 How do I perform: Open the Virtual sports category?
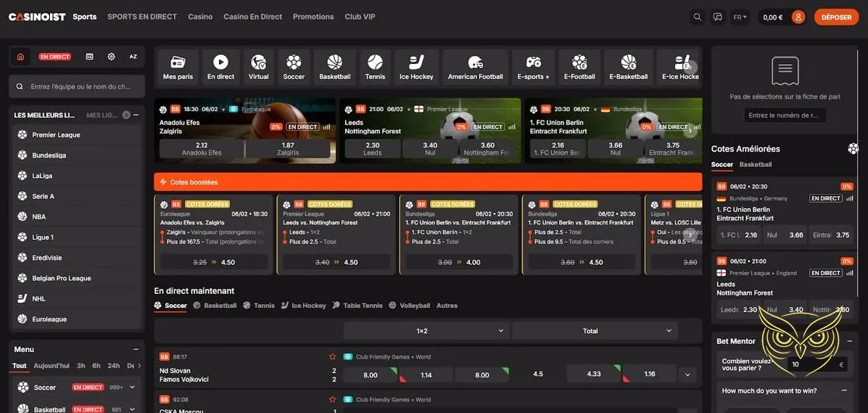[258, 67]
